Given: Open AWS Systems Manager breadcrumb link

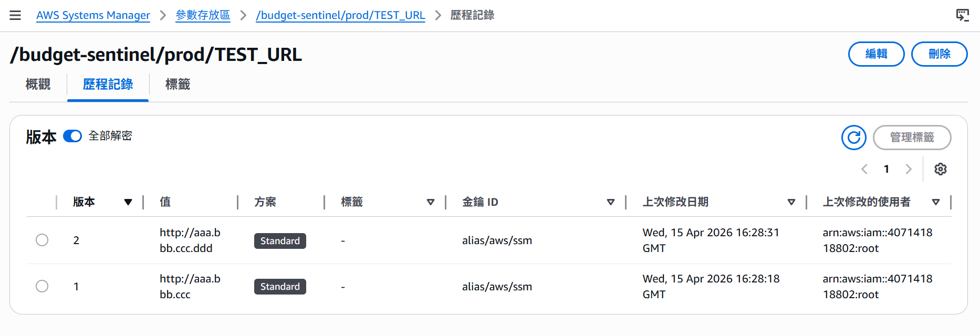Looking at the screenshot, I should tap(93, 15).
